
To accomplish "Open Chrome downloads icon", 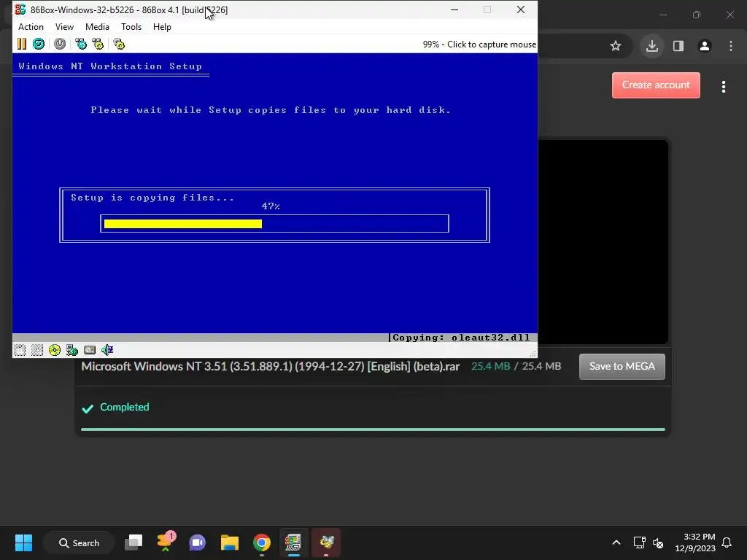I will [x=652, y=46].
